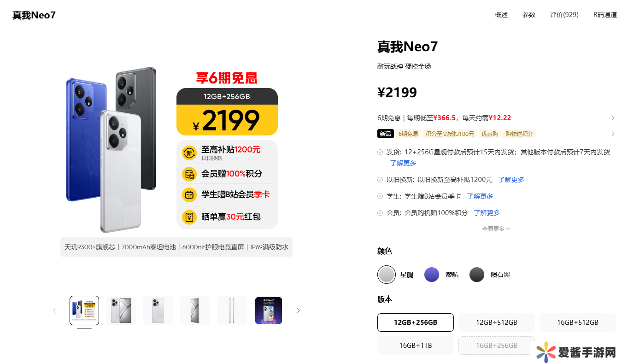Pick the 16GB+1TB version
Image resolution: width=622 pixels, height=364 pixels.
416,346
